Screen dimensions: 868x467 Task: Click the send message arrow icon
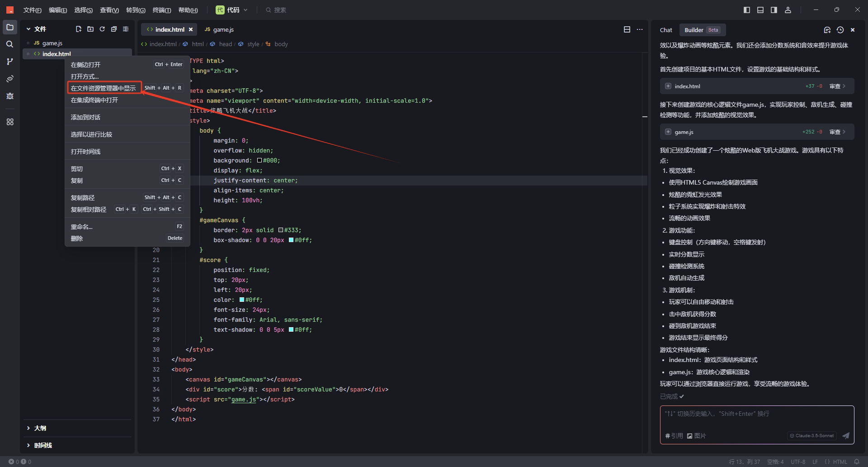(x=845, y=435)
